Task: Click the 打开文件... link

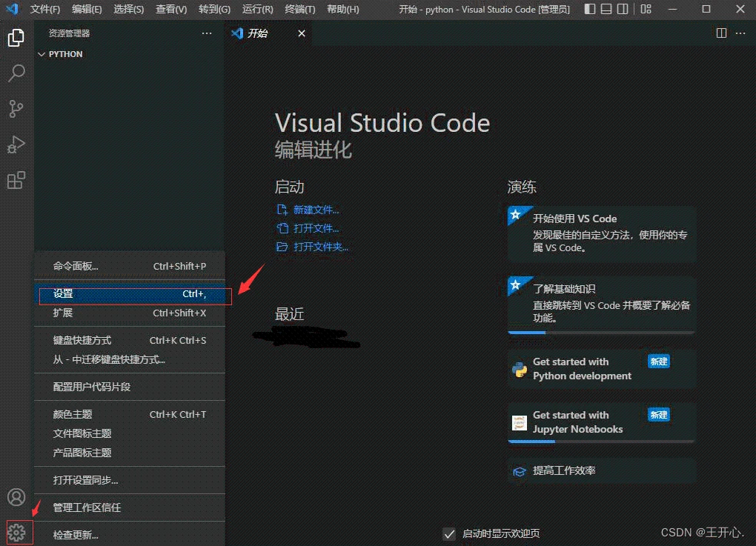Action: tap(316, 228)
